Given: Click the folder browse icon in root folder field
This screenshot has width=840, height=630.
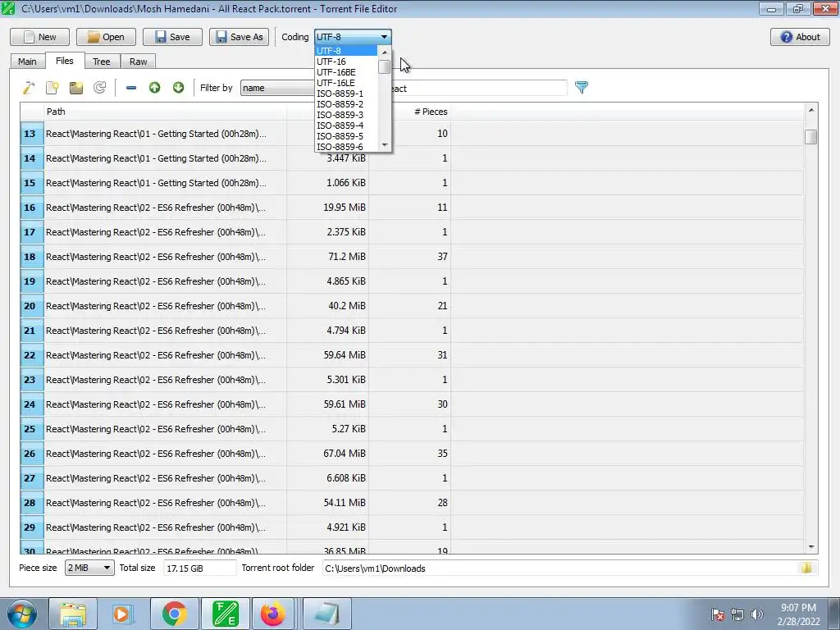Looking at the screenshot, I should click(807, 568).
